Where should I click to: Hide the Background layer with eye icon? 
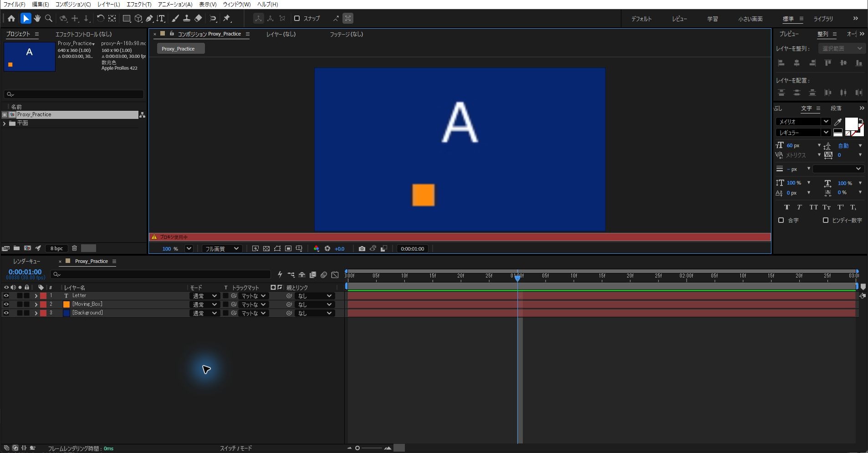pos(6,313)
